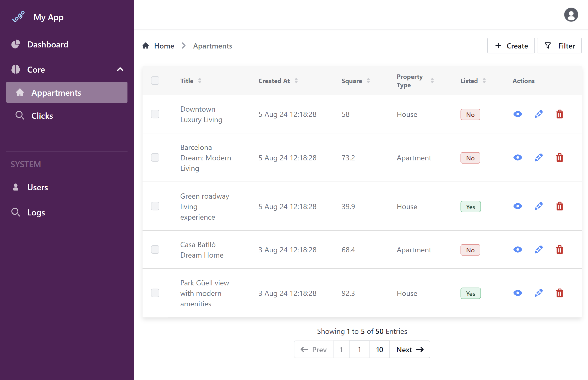
Task: Click the home icon in breadcrumb
Action: [146, 46]
